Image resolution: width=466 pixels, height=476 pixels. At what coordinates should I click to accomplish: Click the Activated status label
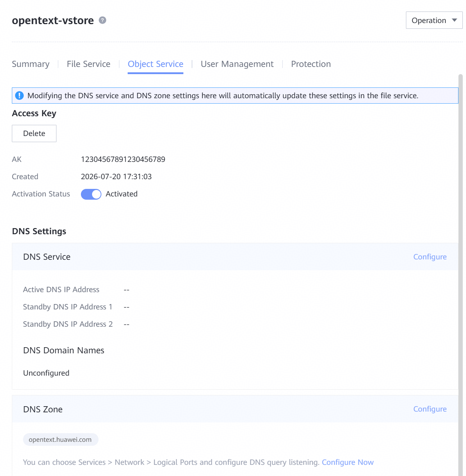(x=122, y=194)
